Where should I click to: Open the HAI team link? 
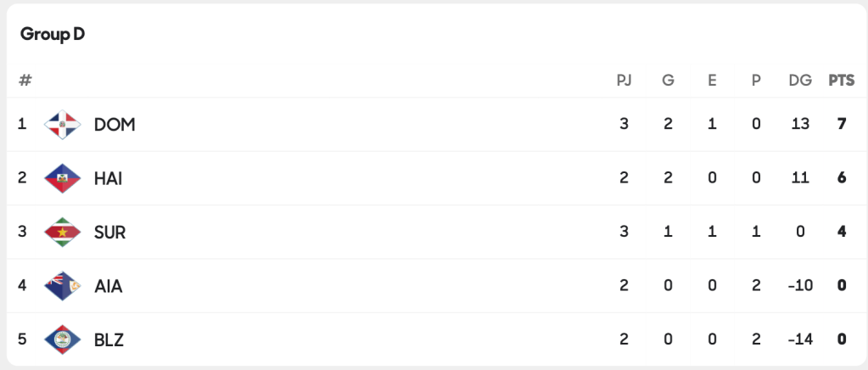109,178
